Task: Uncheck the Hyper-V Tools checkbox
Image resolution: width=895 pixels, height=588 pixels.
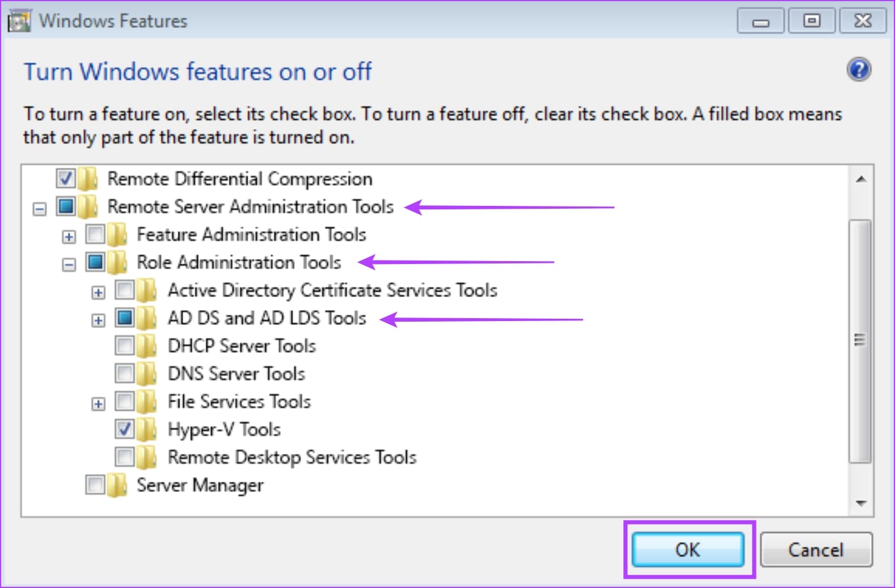Action: (124, 429)
